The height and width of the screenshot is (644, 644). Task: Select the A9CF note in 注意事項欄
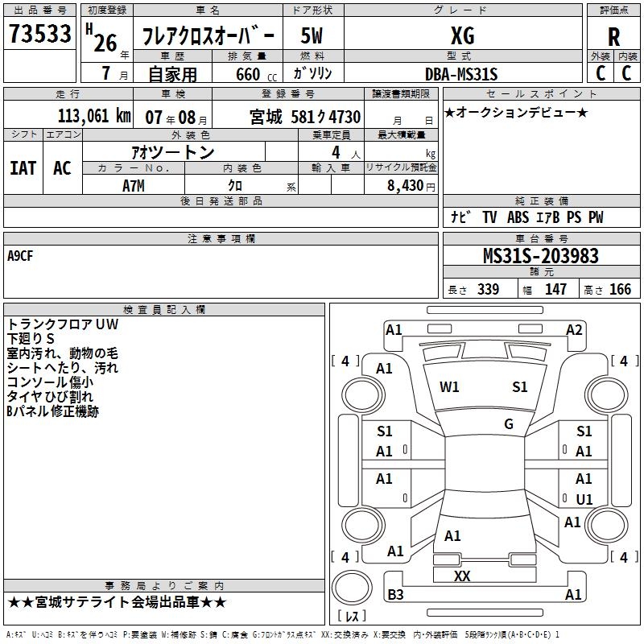point(21,256)
